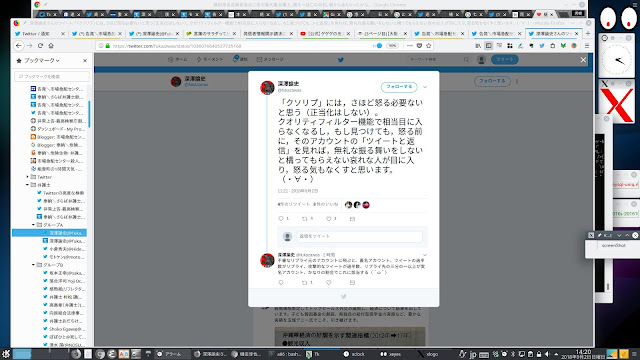Open the chevron menu on second tweet
This screenshot has height=360, width=640.
tap(425, 255)
